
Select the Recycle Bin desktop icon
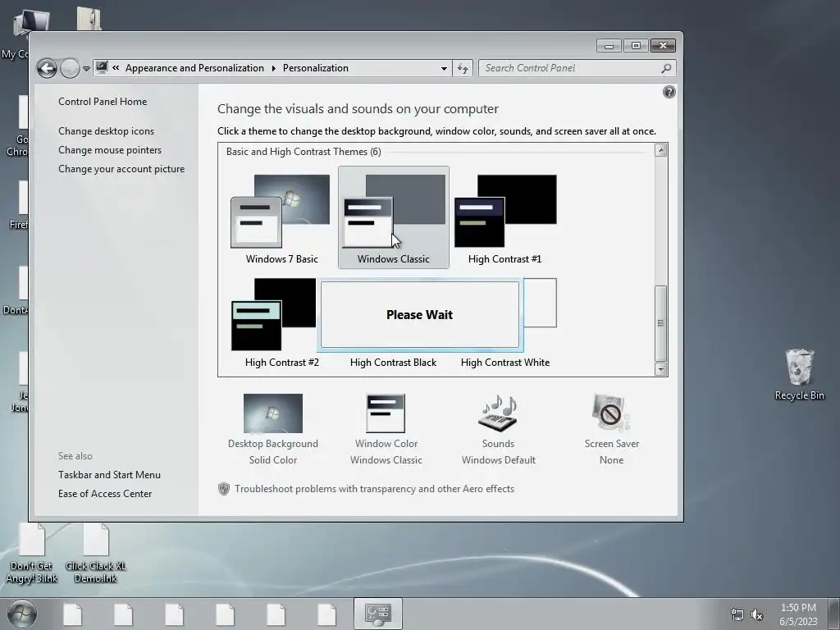[799, 374]
